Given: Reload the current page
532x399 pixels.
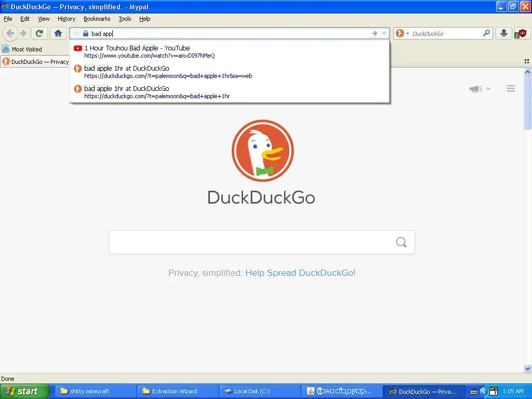Looking at the screenshot, I should (x=39, y=33).
